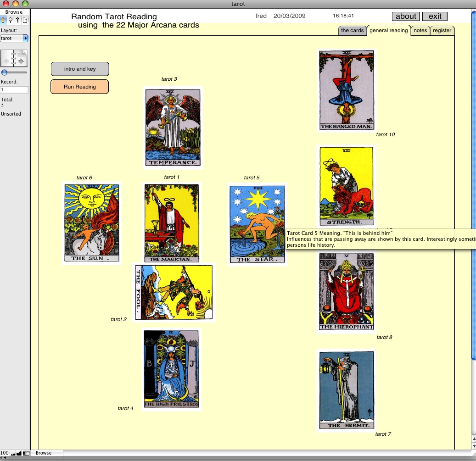
Task: Click the 'tarot 4' label
Action: (125, 408)
